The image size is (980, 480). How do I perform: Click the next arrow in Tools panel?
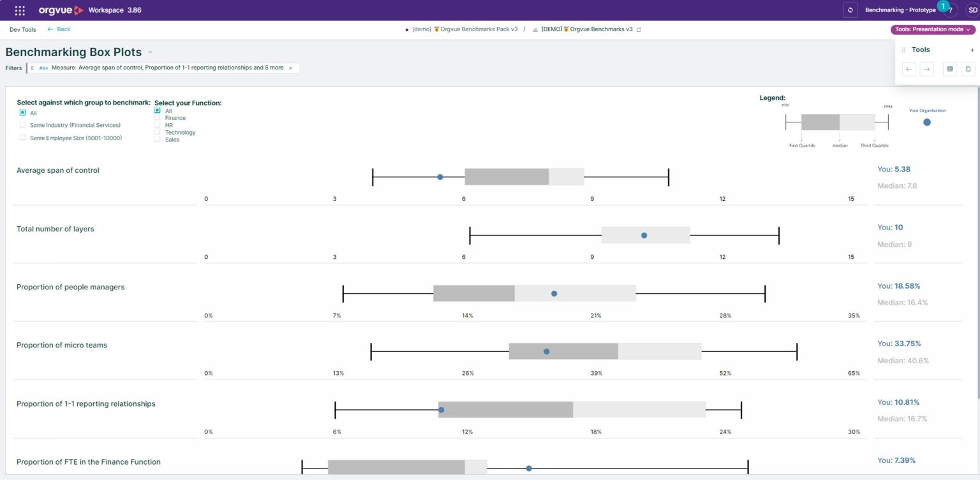[926, 69]
